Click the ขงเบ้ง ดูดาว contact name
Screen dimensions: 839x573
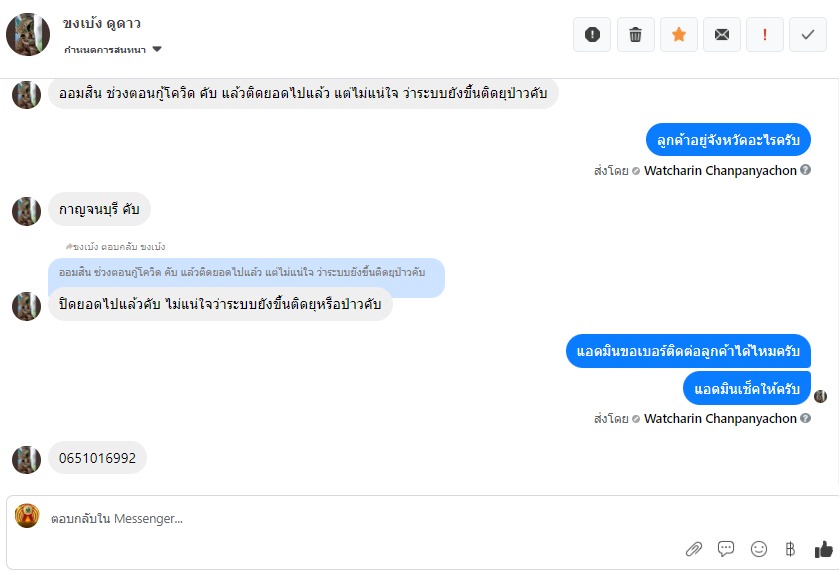(103, 23)
